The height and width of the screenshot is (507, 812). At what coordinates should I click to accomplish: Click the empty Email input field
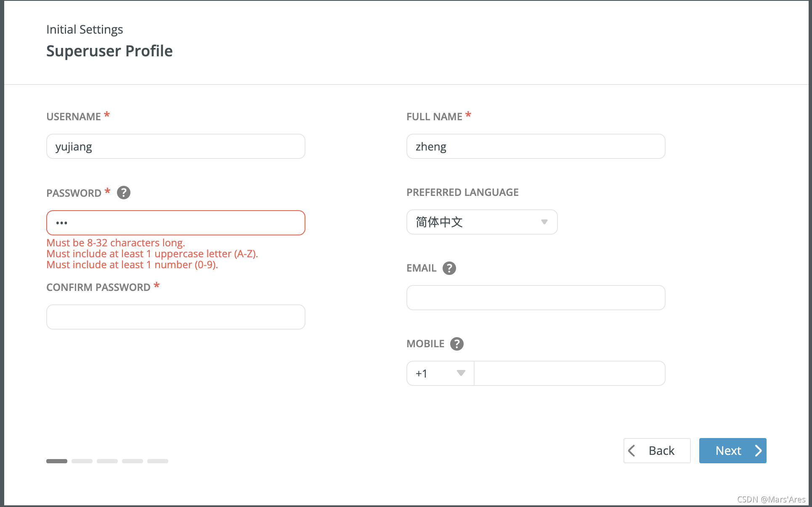(535, 298)
